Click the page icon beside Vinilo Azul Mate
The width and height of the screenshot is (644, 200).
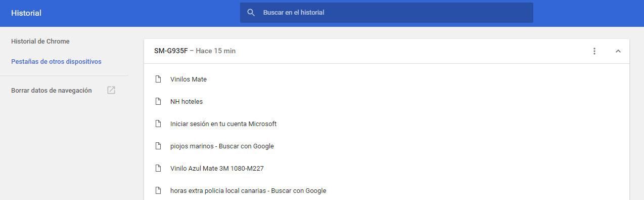click(x=158, y=168)
